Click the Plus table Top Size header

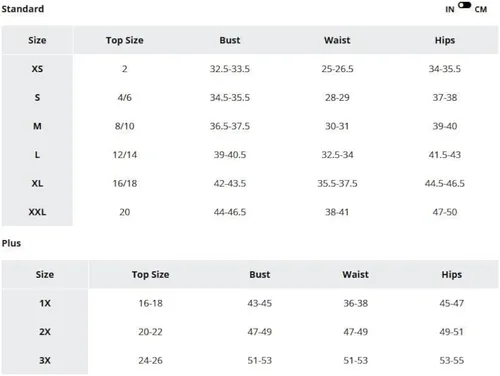click(150, 275)
